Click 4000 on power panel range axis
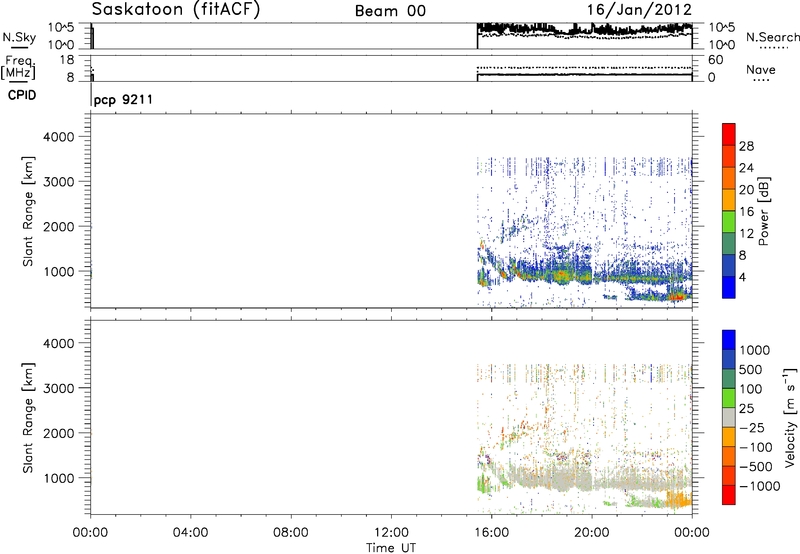The height and width of the screenshot is (554, 800). point(58,137)
